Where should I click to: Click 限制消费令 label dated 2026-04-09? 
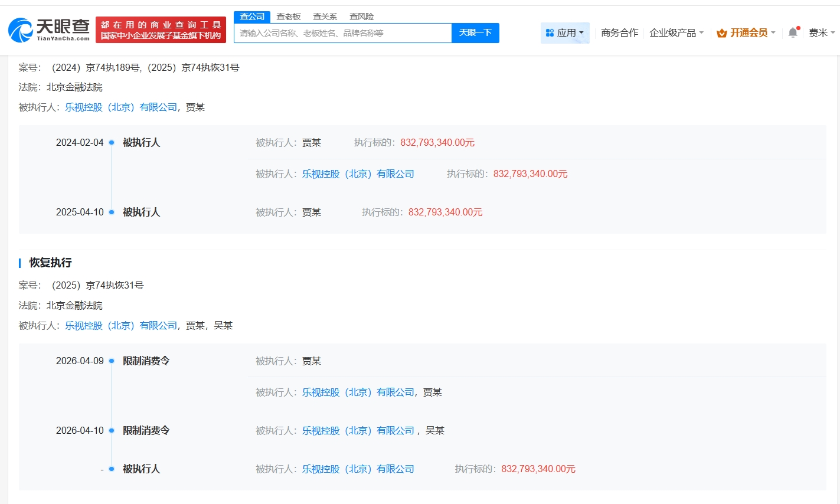tap(146, 361)
